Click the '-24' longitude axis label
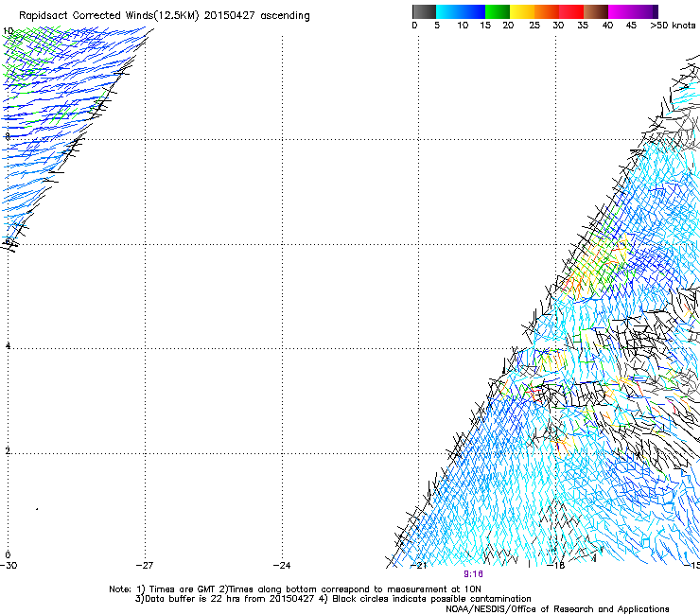700x615 pixels. tap(282, 566)
